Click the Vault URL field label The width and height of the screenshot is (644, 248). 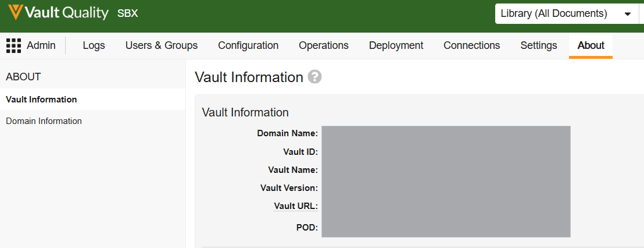point(295,206)
